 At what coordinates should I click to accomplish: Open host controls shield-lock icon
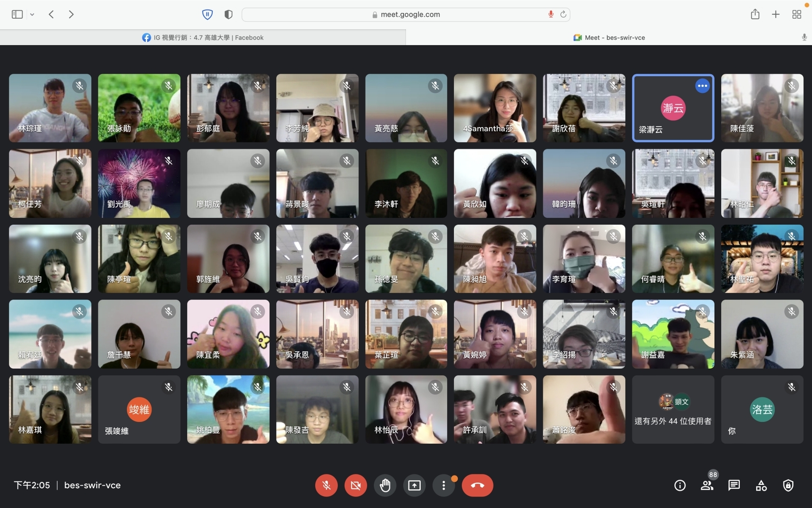click(x=788, y=485)
